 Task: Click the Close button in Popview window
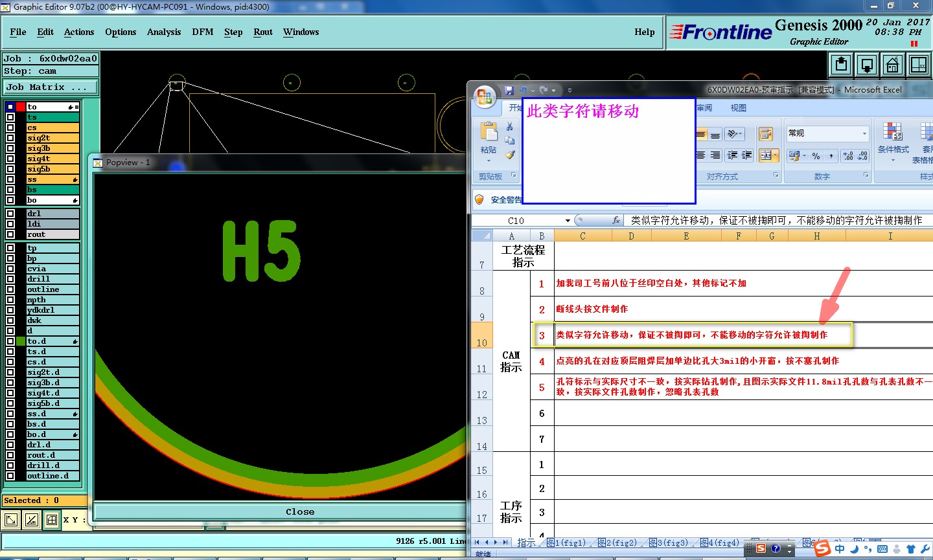click(280, 511)
